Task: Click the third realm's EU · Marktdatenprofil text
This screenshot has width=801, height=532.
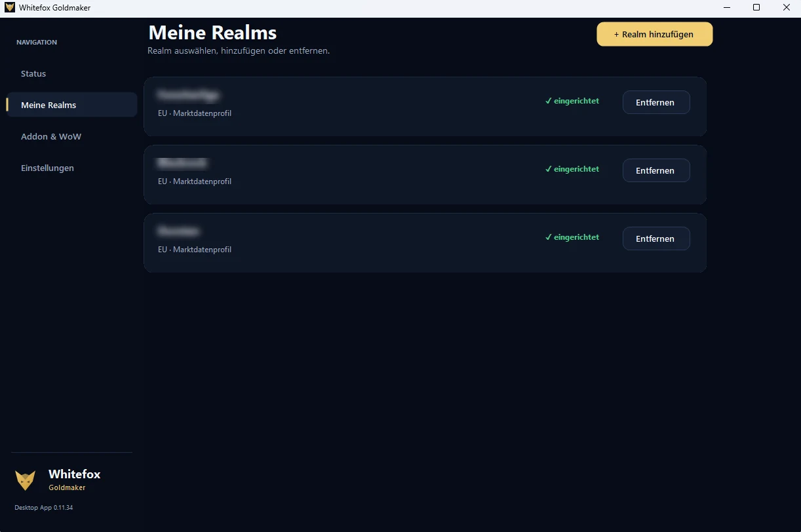Action: click(x=195, y=250)
